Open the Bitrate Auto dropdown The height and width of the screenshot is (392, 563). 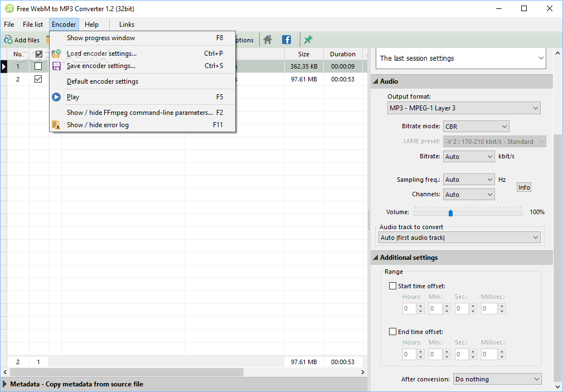[469, 157]
